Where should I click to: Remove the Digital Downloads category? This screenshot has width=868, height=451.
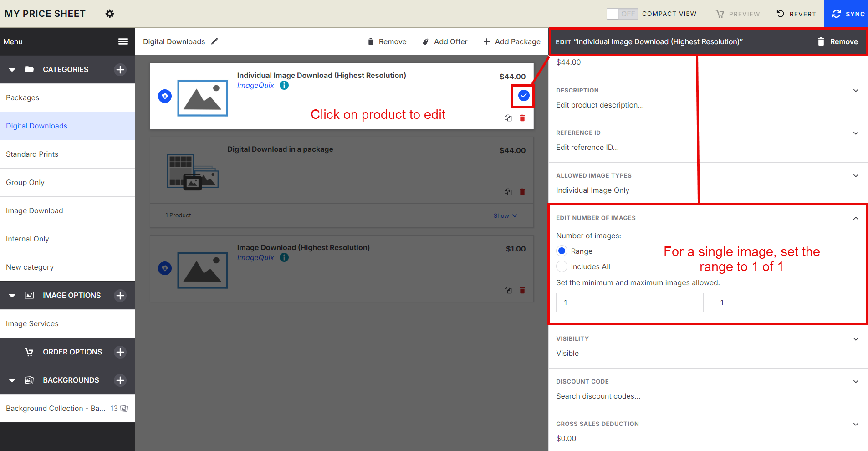coord(387,41)
